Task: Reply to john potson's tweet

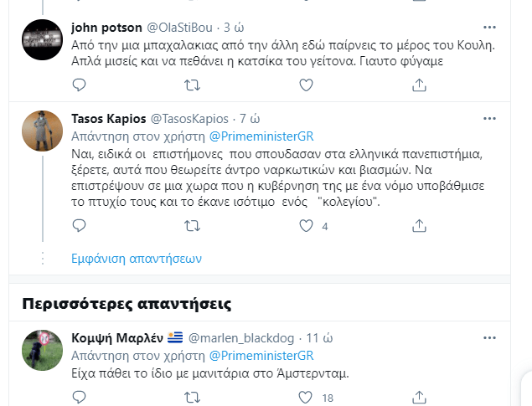Action: point(79,84)
